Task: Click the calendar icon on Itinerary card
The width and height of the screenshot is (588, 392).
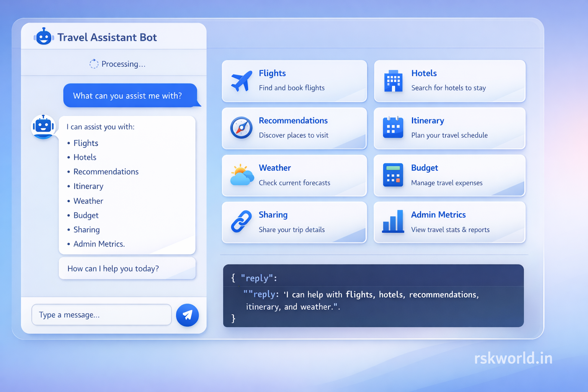Action: pyautogui.click(x=393, y=127)
